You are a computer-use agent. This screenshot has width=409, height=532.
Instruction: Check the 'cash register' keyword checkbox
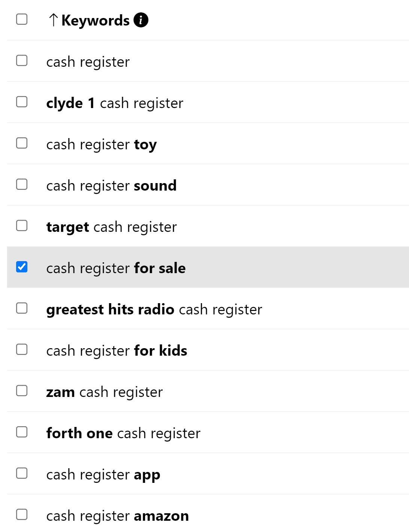point(22,60)
